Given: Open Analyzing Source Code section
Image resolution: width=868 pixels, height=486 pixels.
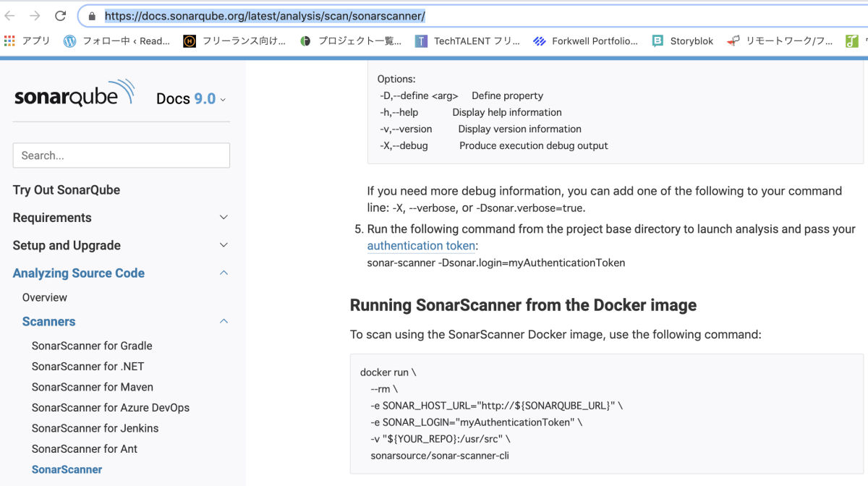Looking at the screenshot, I should tap(79, 273).
